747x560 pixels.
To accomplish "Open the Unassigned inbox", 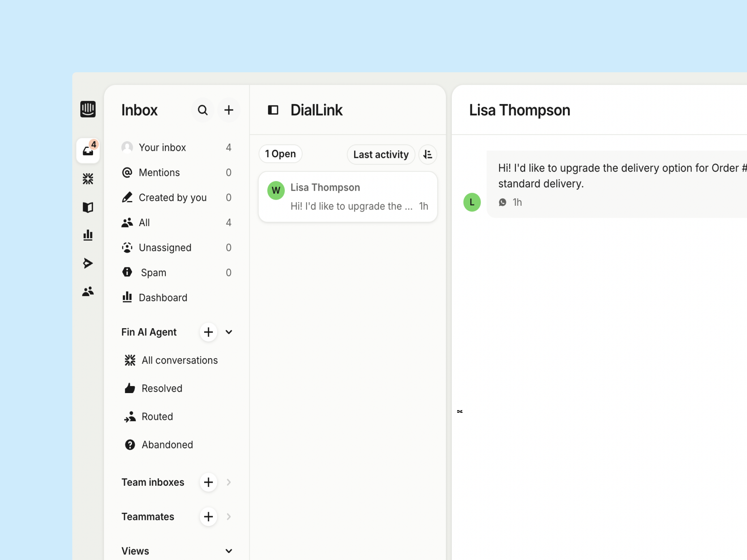I will 177,248.
